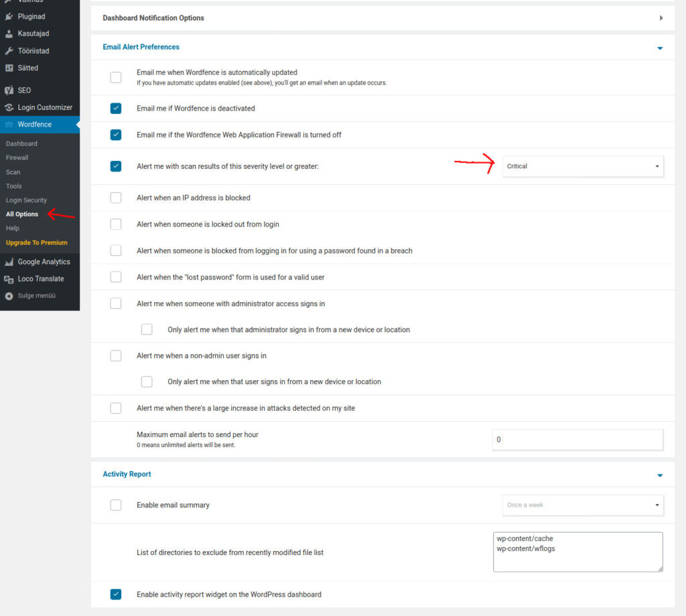Go to Wordfence Tools submenu
Image resolution: width=686 pixels, height=616 pixels.
[13, 186]
